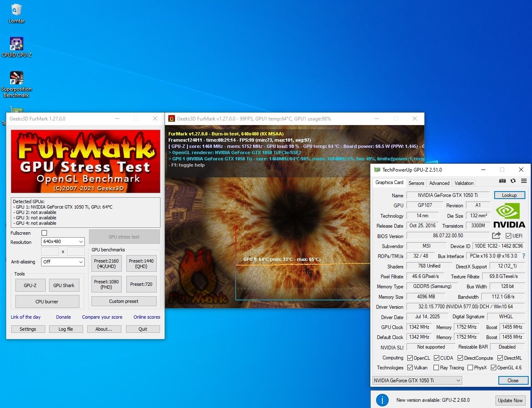Screen dimensions: 532x408
Task: Open the GPU selector dropdown in GPU-Z
Action: (x=417, y=380)
